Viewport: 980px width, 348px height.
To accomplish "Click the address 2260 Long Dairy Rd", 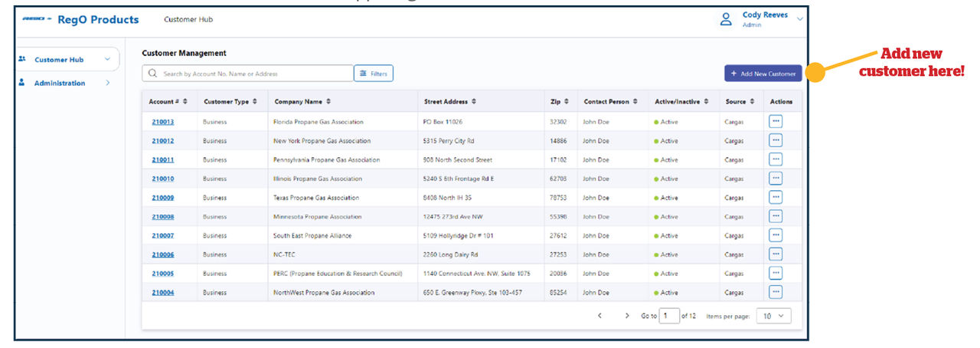I will pyautogui.click(x=450, y=254).
